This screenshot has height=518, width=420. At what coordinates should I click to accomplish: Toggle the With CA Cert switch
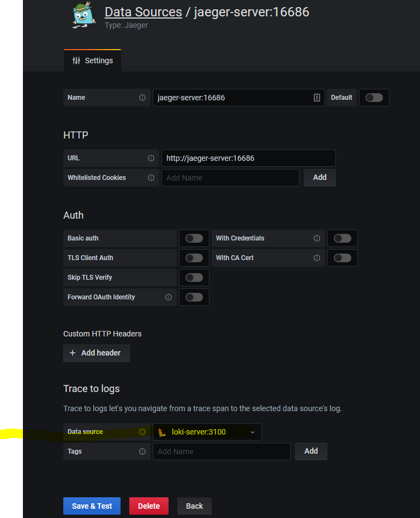point(343,258)
